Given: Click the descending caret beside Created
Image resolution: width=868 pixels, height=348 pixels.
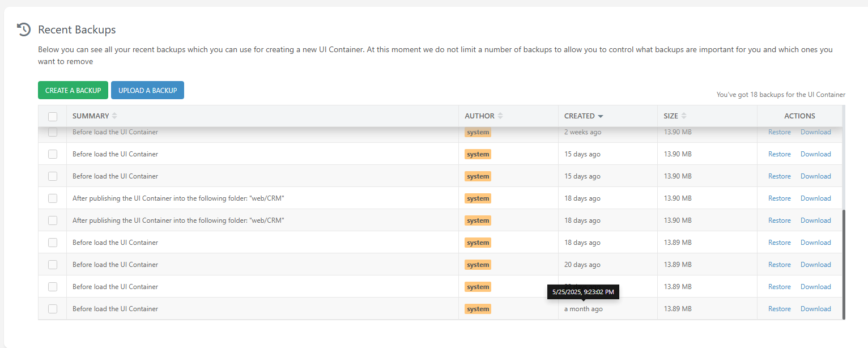Looking at the screenshot, I should [601, 116].
